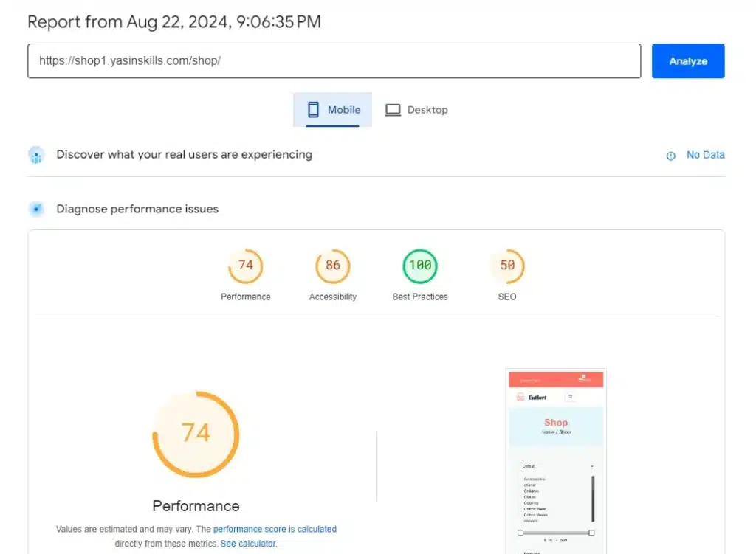This screenshot has height=554, width=756.
Task: Click the Diagnose performance issues icon
Action: point(36,209)
